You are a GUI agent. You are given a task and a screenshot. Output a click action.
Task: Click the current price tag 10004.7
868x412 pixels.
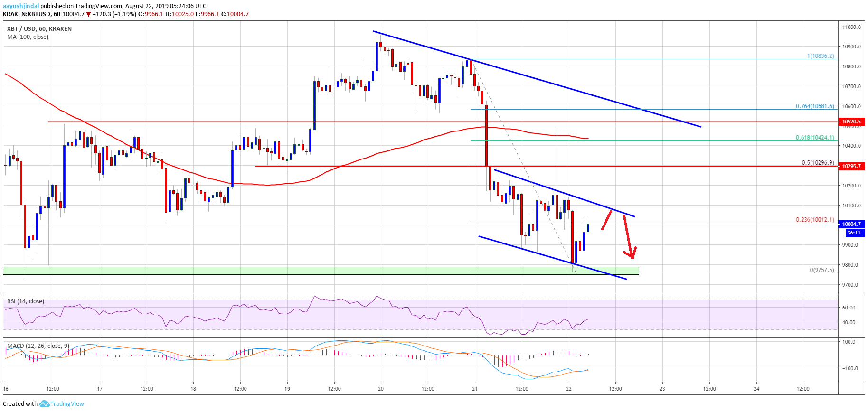tap(852, 224)
